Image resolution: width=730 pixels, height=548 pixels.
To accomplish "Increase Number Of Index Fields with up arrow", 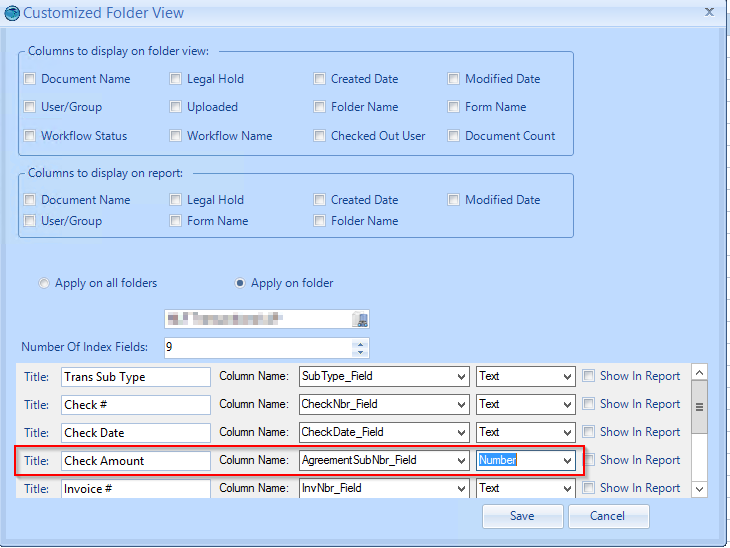I will [x=361, y=343].
